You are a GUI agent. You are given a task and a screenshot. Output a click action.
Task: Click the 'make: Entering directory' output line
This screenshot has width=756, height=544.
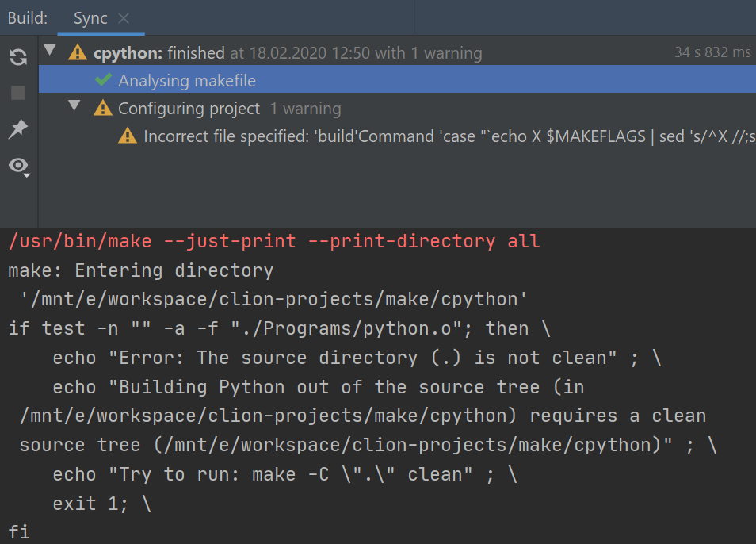[x=141, y=270]
